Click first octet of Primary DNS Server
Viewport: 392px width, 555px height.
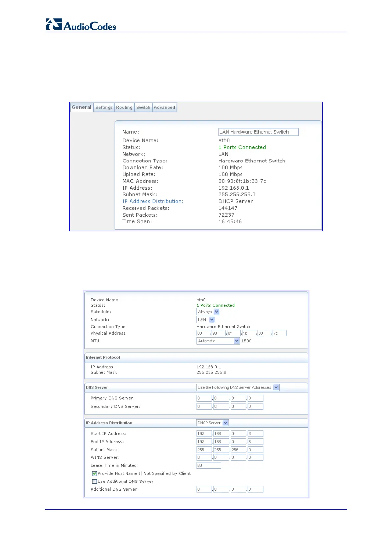coord(204,398)
